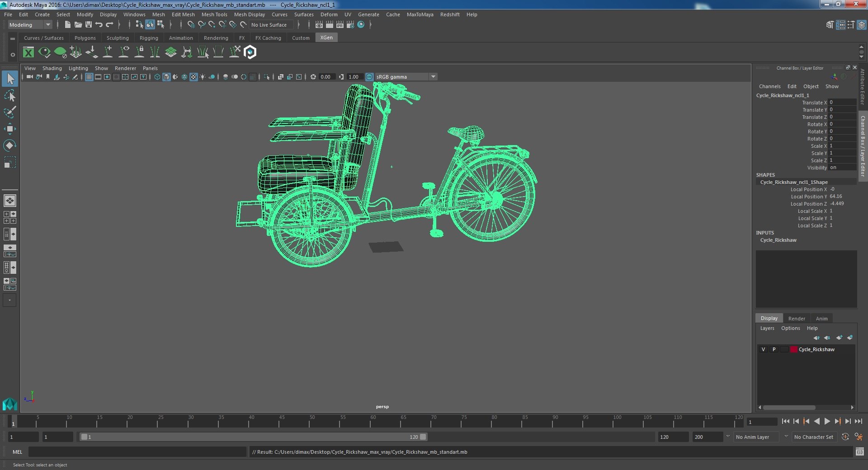This screenshot has height=470, width=868.
Task: Click the MEL command input field
Action: click(137, 452)
